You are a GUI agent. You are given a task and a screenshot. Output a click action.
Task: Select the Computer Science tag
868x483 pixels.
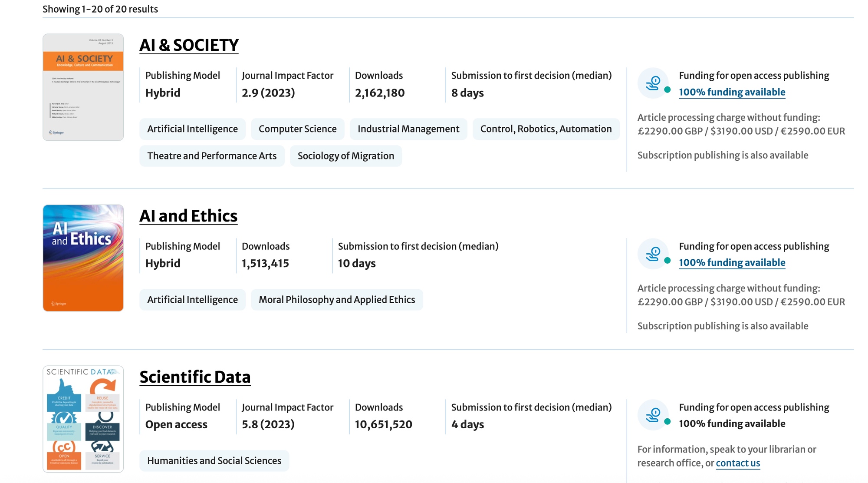click(x=298, y=129)
